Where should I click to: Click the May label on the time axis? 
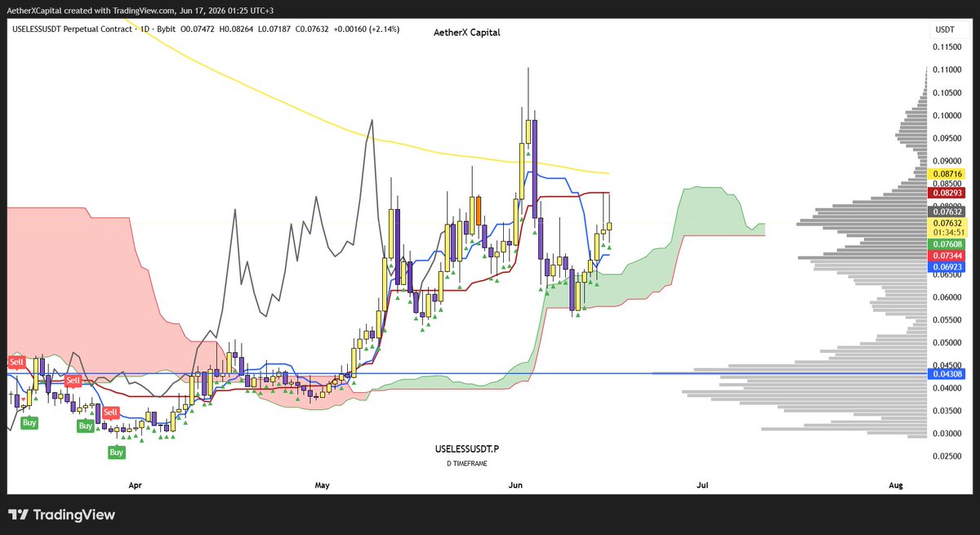click(322, 485)
